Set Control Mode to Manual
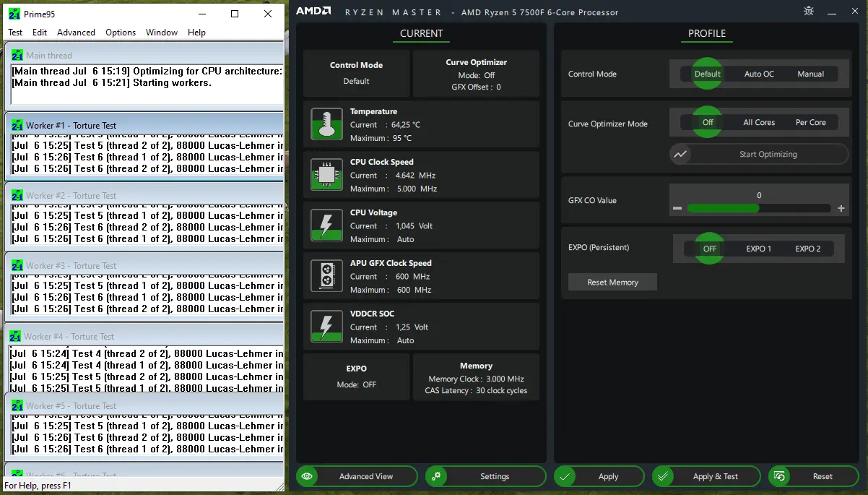 point(810,74)
